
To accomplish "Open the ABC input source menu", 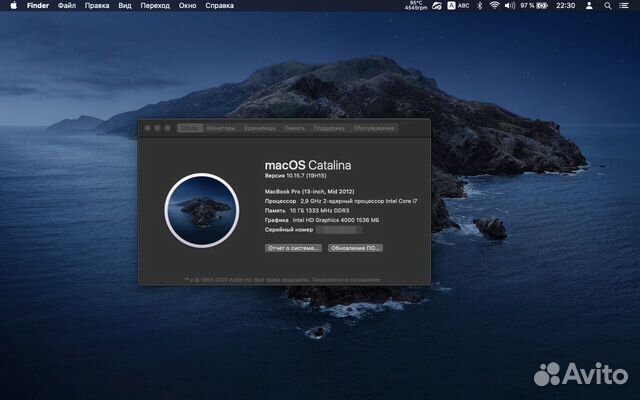I will point(458,6).
